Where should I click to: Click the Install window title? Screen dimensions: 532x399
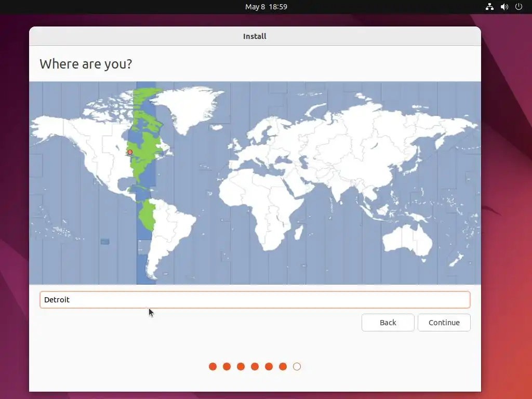pos(255,36)
